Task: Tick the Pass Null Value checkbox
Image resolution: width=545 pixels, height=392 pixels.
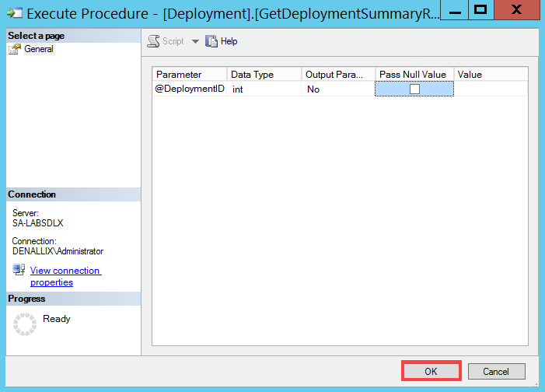Action: [x=414, y=89]
